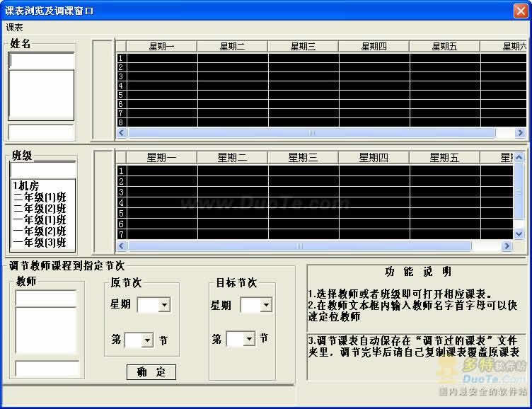Click the text box below the 姓名 list

[x=41, y=132]
